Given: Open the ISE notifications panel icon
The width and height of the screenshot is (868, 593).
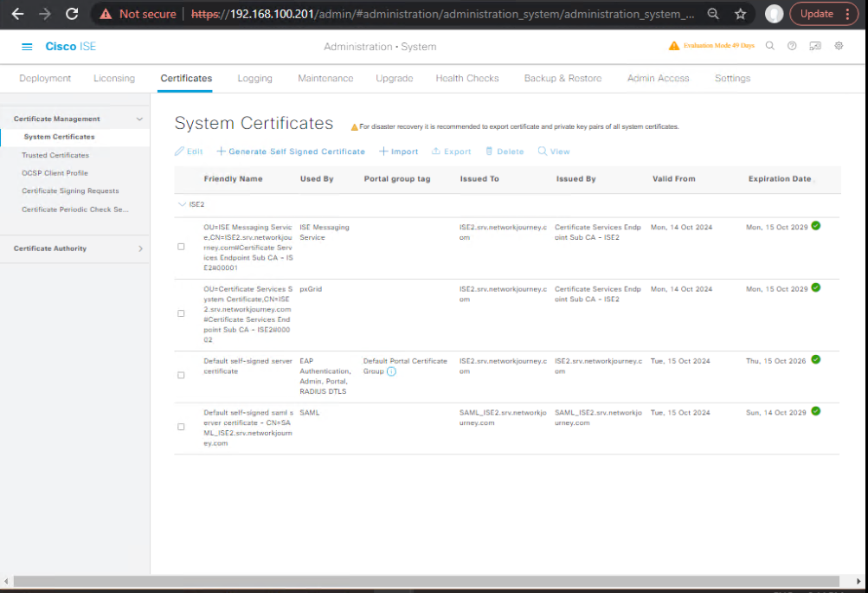Looking at the screenshot, I should coord(815,46).
